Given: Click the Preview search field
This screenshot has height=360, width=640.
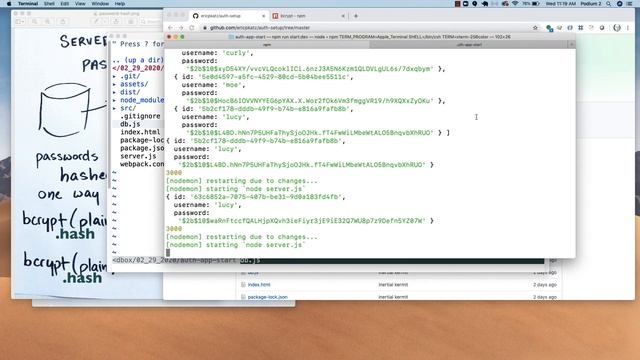Looking at the screenshot, I should (x=152, y=21).
